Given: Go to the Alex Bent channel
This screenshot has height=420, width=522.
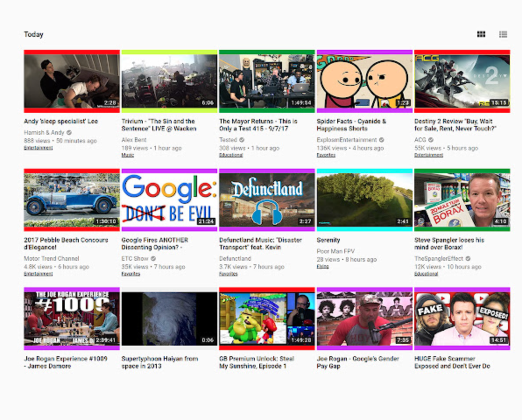Looking at the screenshot, I should click(134, 140).
